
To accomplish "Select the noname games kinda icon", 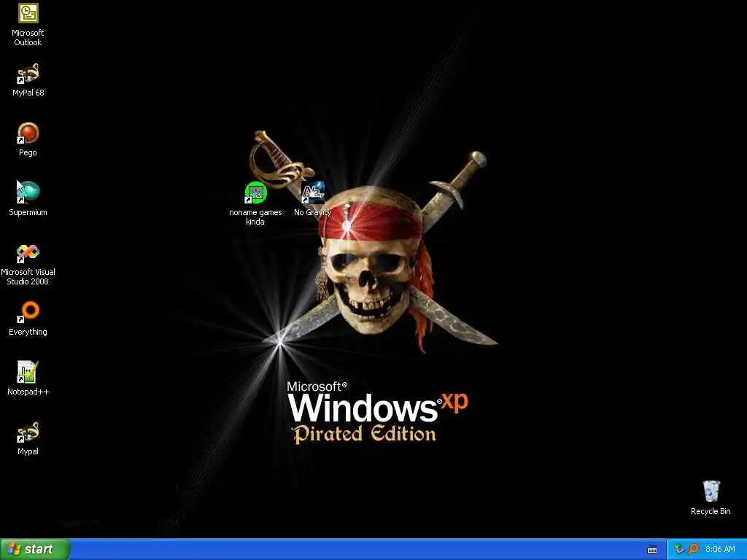I will coord(256,192).
